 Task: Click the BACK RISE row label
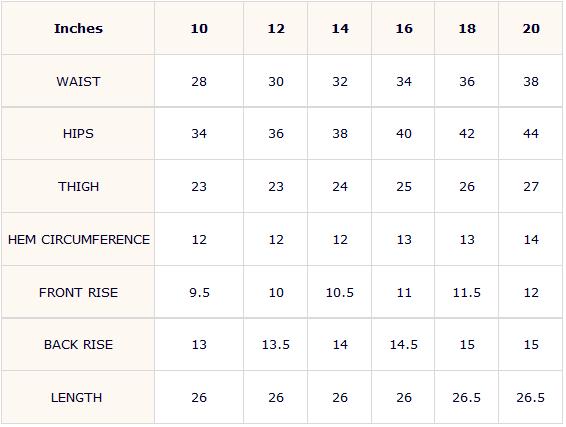(x=78, y=345)
